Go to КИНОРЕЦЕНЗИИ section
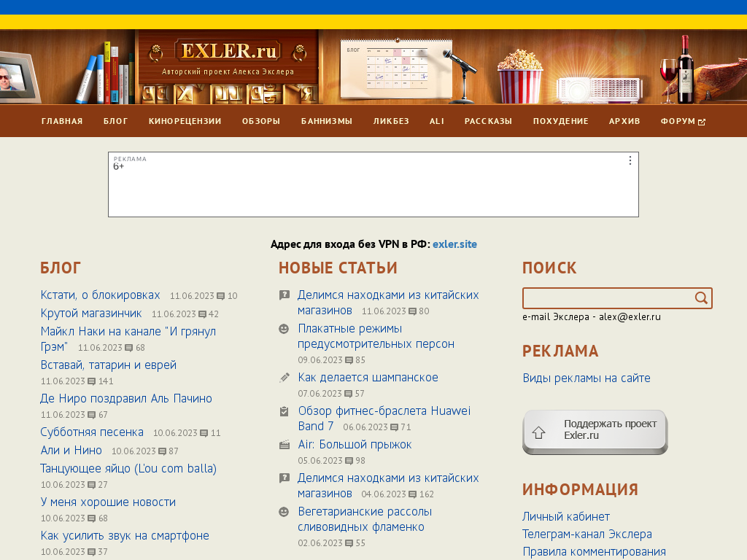 click(185, 121)
